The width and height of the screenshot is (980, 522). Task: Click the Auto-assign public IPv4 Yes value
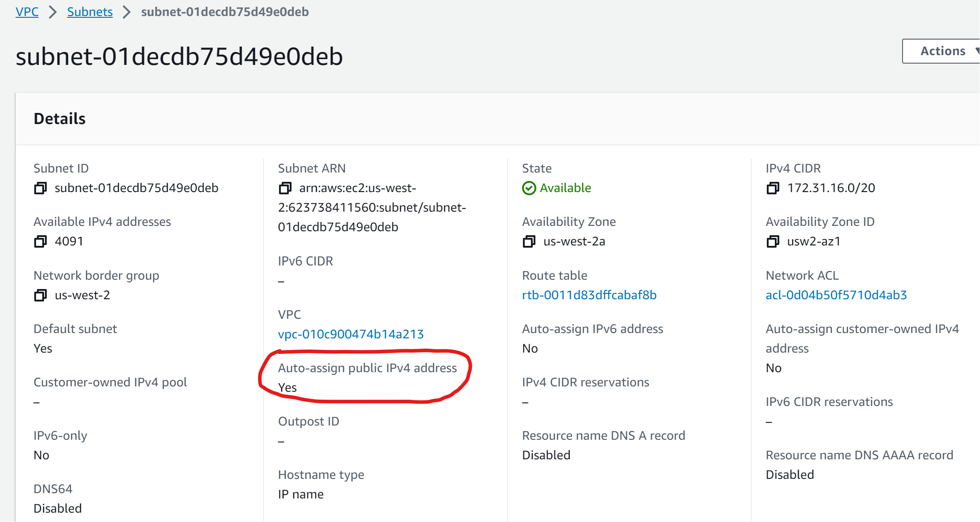(288, 387)
